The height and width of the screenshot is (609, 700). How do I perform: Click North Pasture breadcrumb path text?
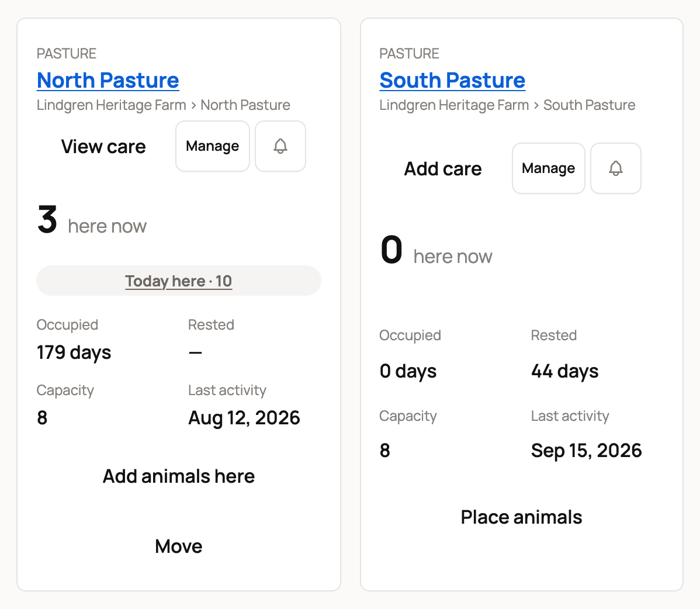click(x=164, y=105)
